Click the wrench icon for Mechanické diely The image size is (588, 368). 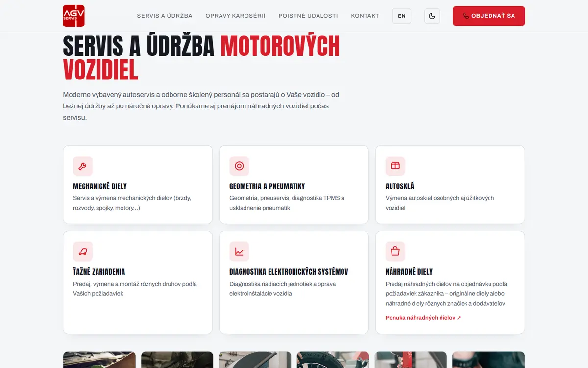[x=83, y=166]
